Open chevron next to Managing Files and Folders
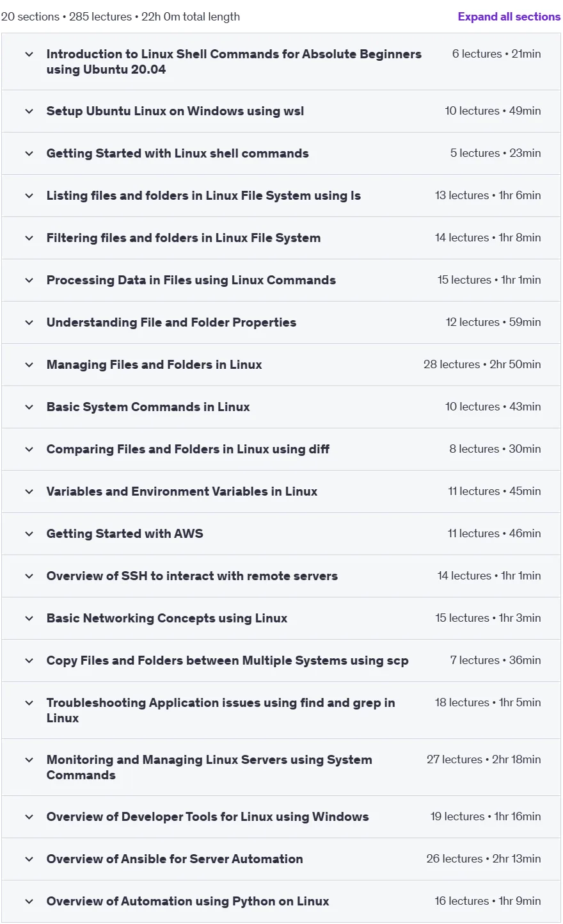The height and width of the screenshot is (924, 563). click(29, 365)
